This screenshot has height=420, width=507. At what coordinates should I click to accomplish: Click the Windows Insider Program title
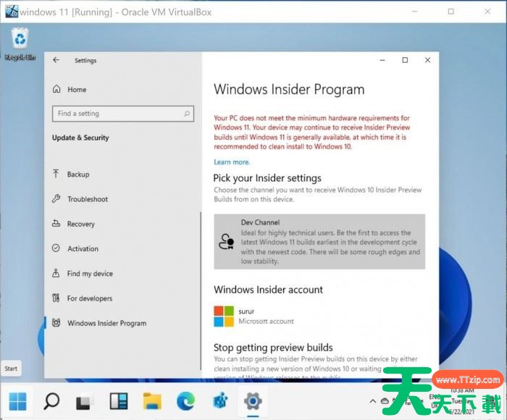pyautogui.click(x=289, y=89)
